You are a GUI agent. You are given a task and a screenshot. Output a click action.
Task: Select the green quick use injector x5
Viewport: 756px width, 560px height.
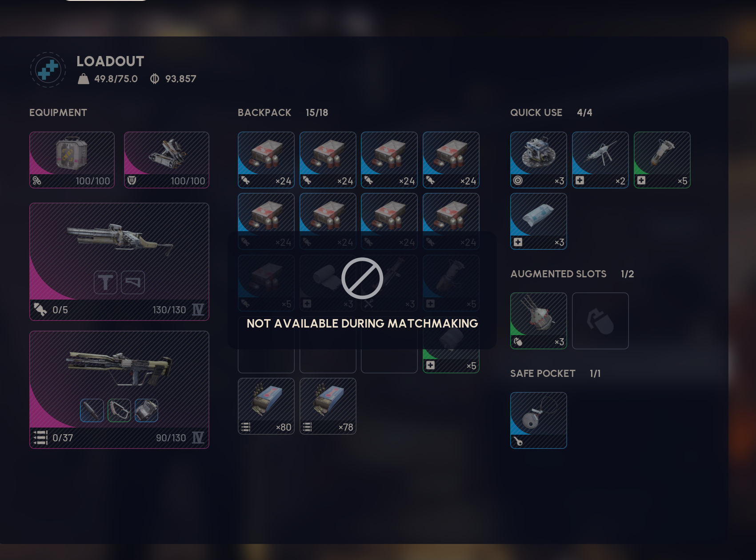click(x=662, y=160)
